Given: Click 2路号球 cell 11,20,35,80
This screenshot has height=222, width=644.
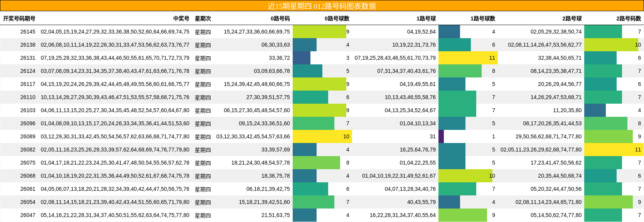Looking at the screenshot, I should 567,110.
